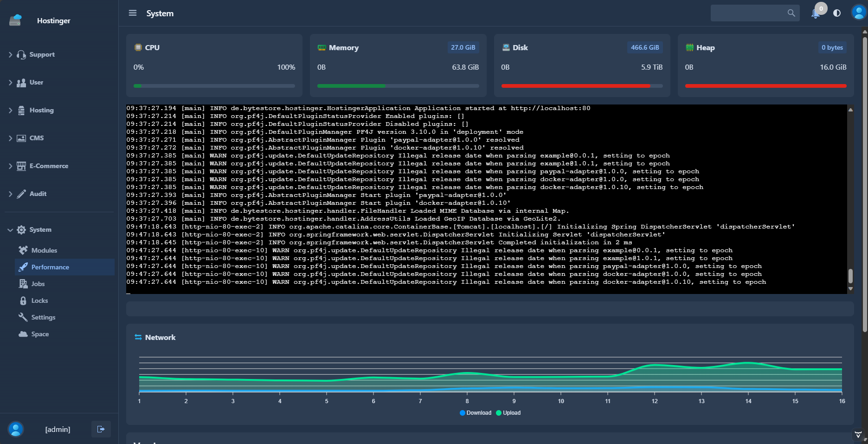This screenshot has width=868, height=444.
Task: Open the Locks page
Action: 64,300
